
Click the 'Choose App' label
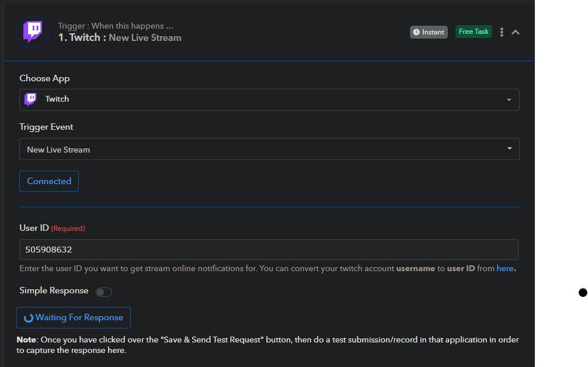[x=44, y=78]
